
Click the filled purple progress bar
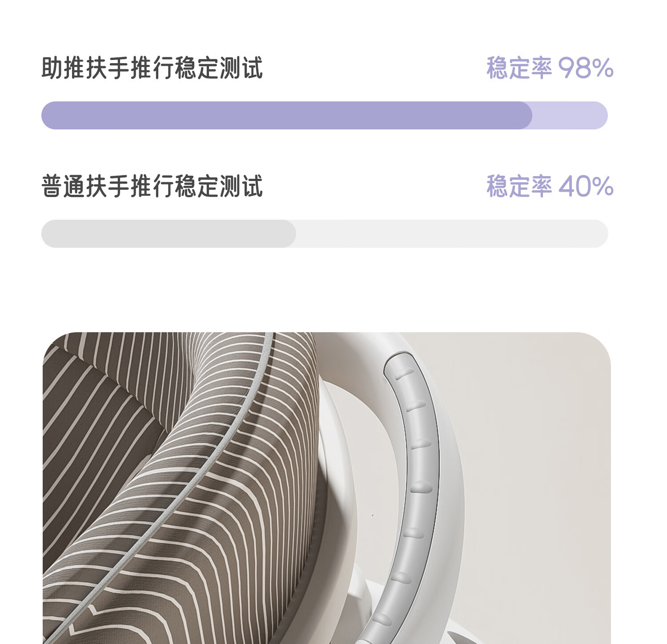(x=287, y=115)
